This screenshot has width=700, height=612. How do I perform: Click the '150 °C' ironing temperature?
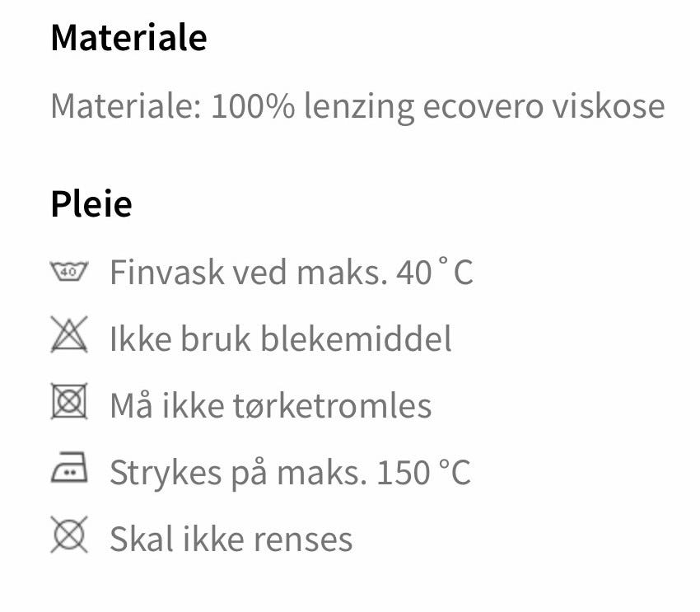[423, 472]
